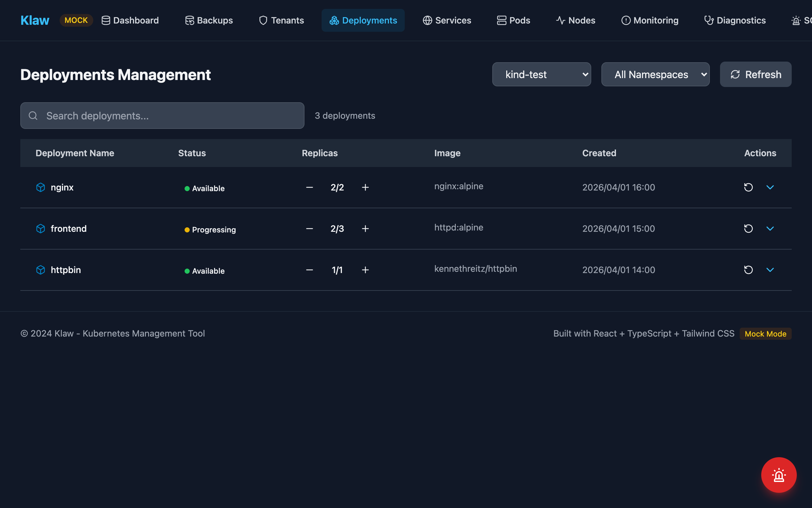Expand nginx deployment details chevron
This screenshot has width=812, height=508.
[x=770, y=187]
